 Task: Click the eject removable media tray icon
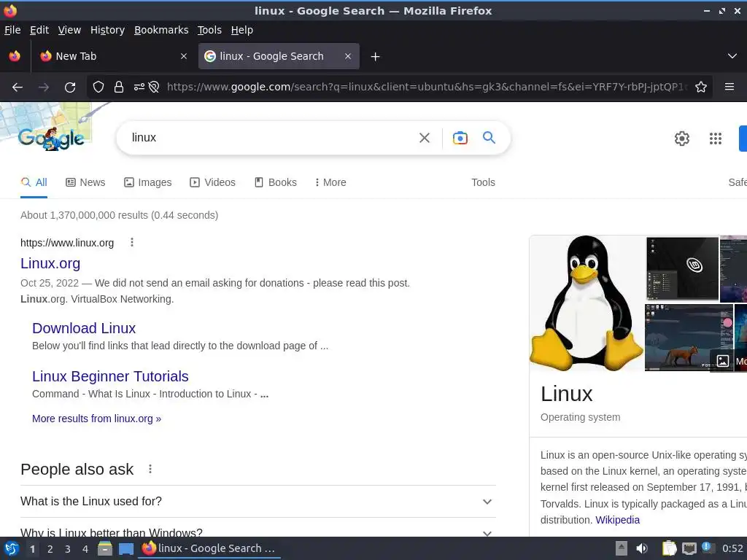621,548
